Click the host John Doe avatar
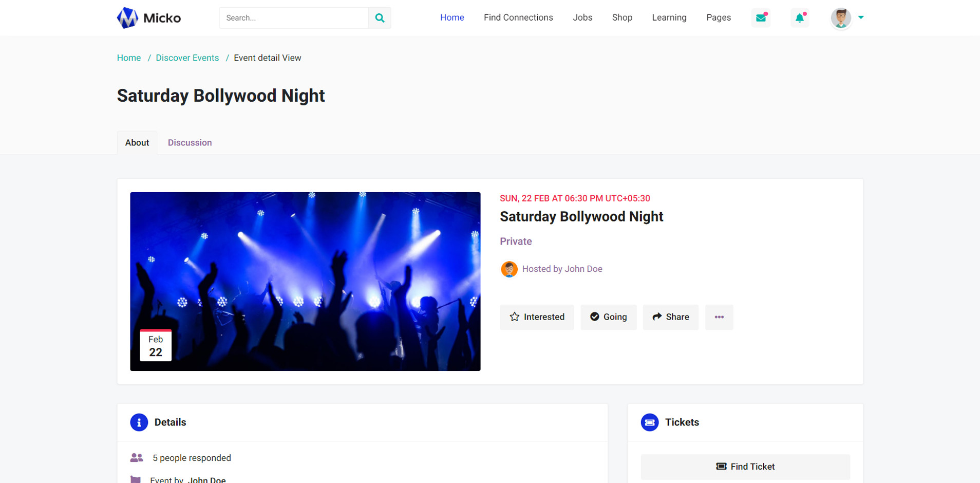This screenshot has height=483, width=980. pos(509,269)
